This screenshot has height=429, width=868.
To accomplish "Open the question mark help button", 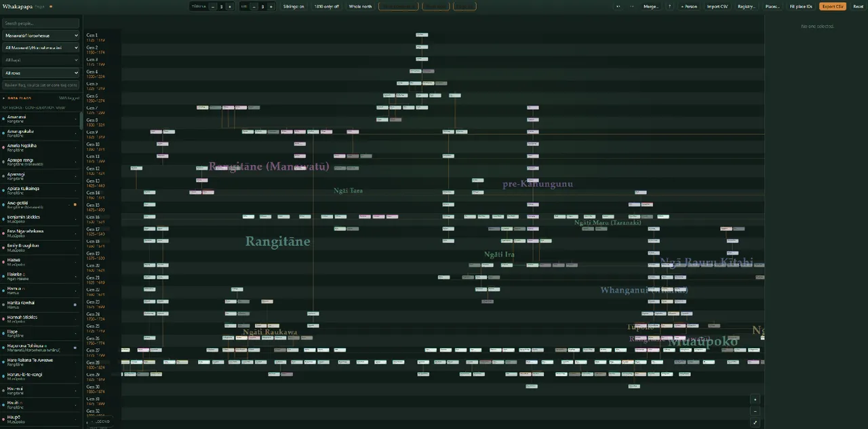I will click(x=669, y=6).
